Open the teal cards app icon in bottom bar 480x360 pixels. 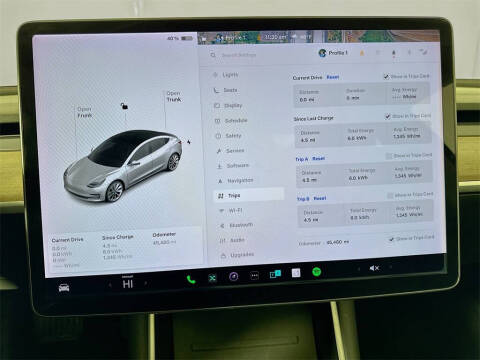275,274
